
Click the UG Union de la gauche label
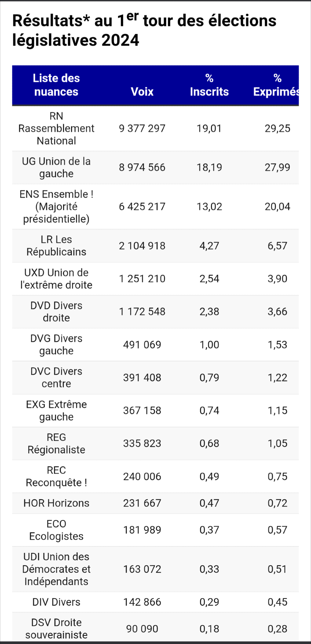pos(56,167)
